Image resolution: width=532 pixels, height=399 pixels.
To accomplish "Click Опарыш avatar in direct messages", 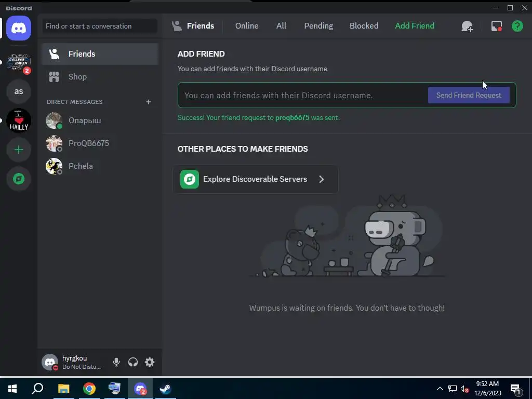I will point(54,121).
